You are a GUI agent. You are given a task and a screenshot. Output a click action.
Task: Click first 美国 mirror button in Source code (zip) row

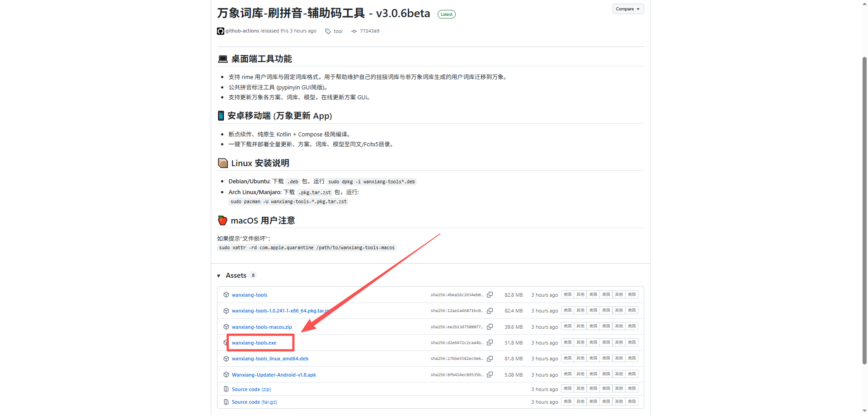[x=567, y=388]
